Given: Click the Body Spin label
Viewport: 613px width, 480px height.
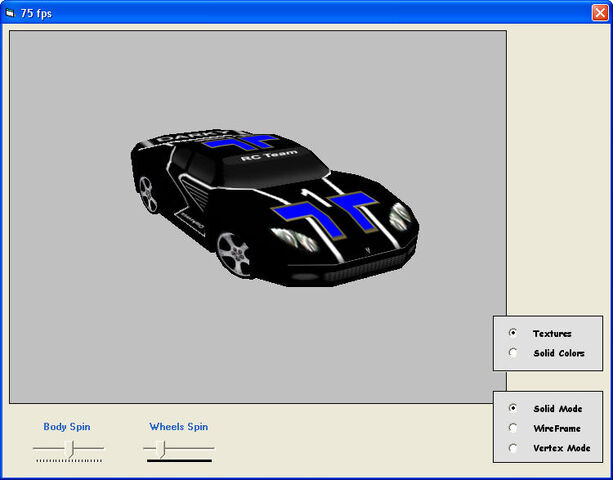Looking at the screenshot, I should point(67,426).
